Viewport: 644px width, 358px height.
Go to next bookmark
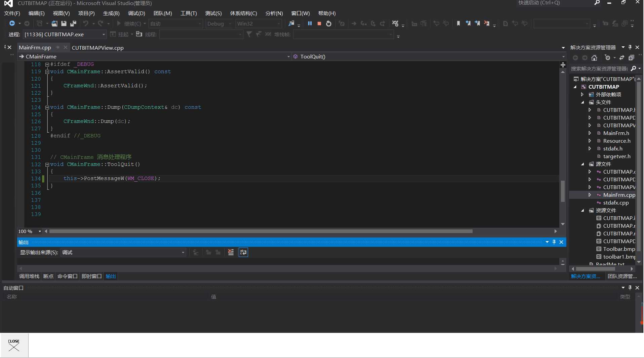tap(477, 24)
